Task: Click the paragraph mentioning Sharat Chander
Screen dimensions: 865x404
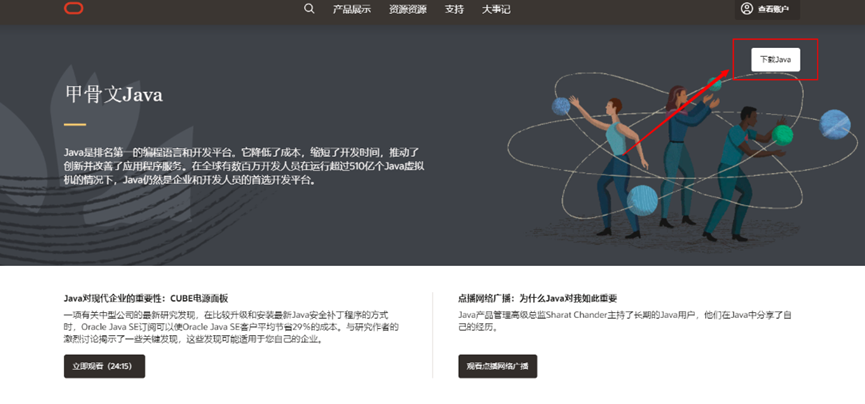Action: click(x=625, y=321)
